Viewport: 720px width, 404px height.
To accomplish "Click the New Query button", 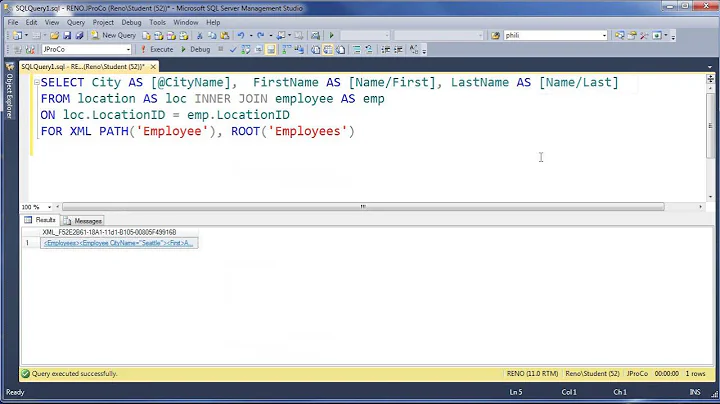I will pos(113,35).
